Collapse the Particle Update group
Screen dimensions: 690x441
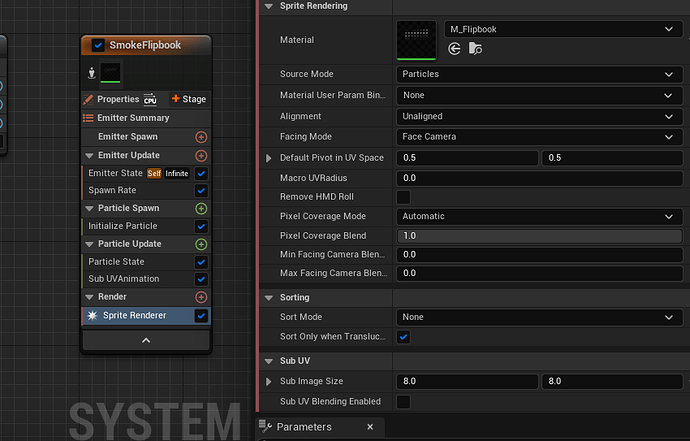tap(89, 244)
